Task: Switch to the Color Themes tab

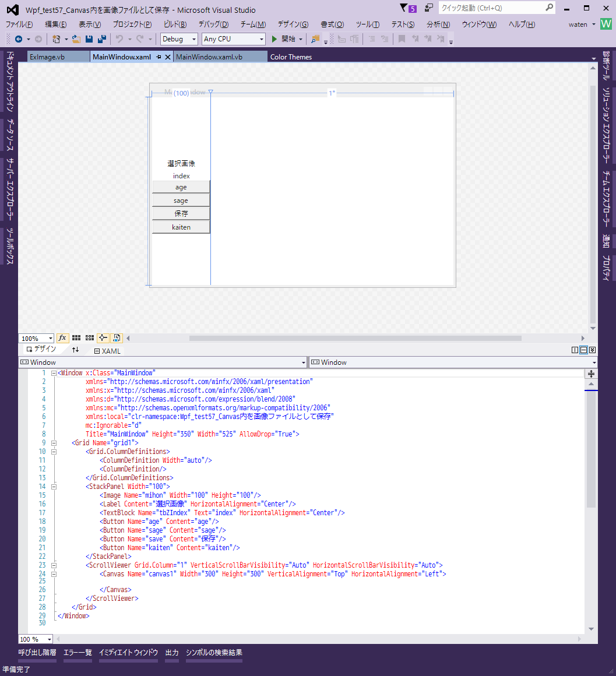Action: [291, 57]
